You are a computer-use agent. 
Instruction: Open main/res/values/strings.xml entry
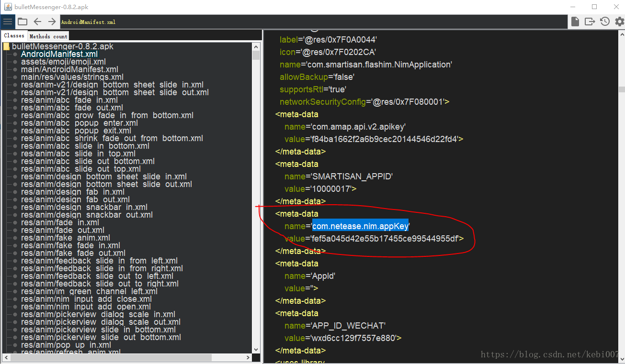[72, 77]
